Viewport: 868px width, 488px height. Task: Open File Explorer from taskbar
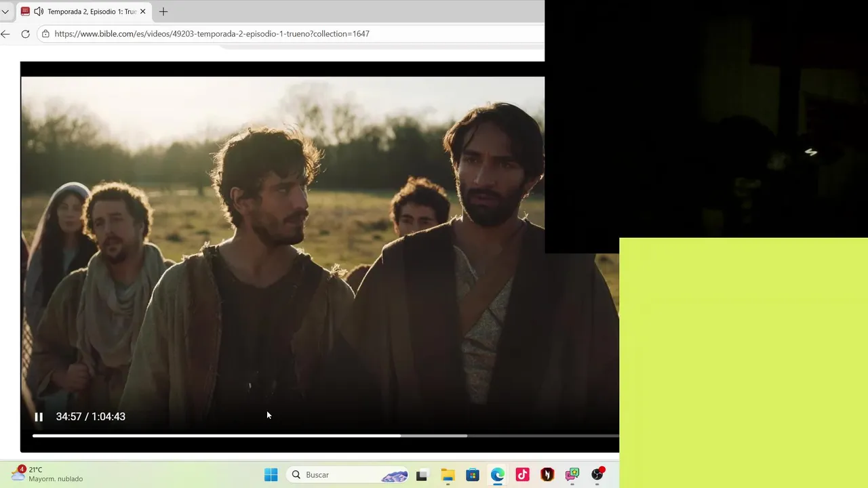click(x=448, y=475)
